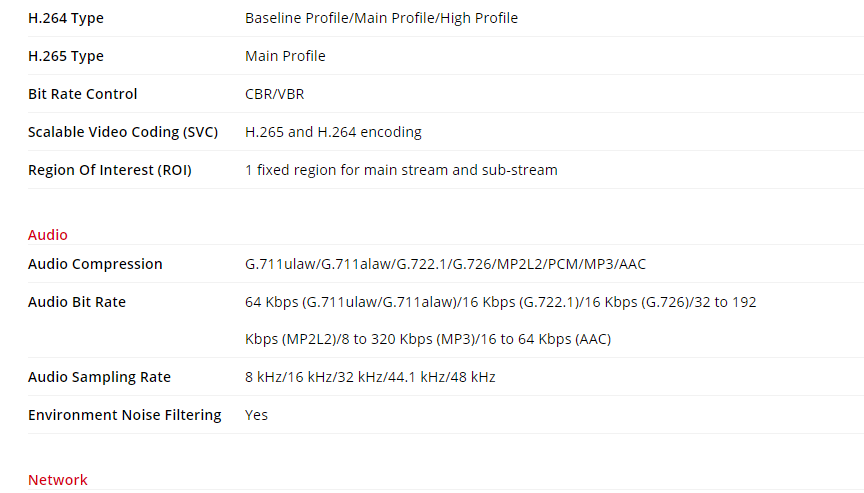The image size is (864, 493).
Task: Click the Main Profile value text
Action: (x=285, y=56)
